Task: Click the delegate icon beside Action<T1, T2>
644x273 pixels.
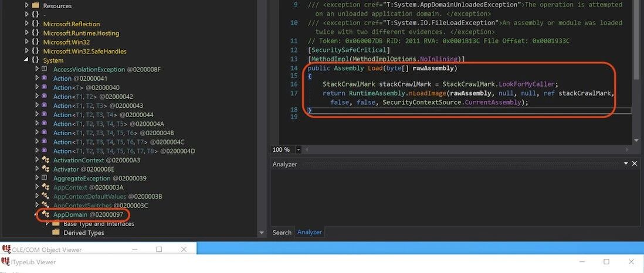Action: pos(45,96)
